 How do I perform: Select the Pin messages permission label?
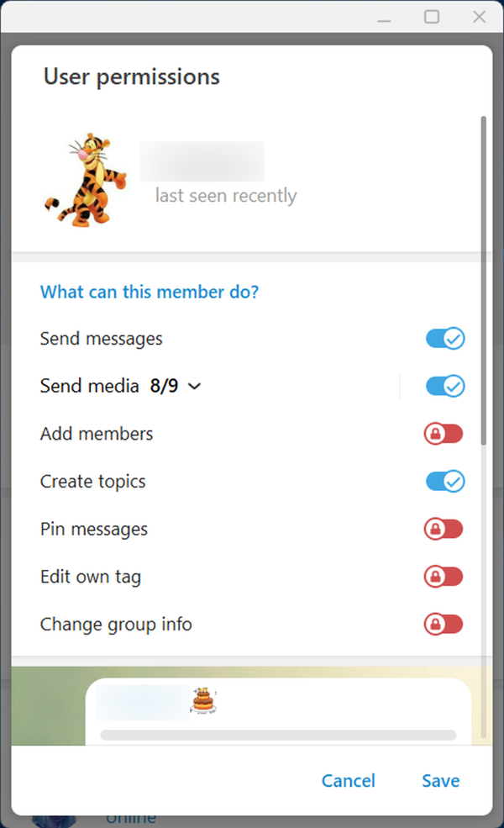tap(94, 530)
